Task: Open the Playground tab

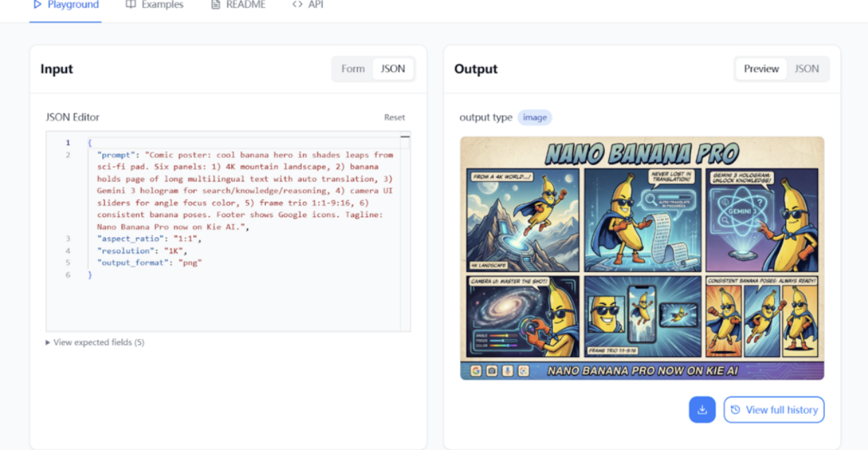Action: [66, 5]
